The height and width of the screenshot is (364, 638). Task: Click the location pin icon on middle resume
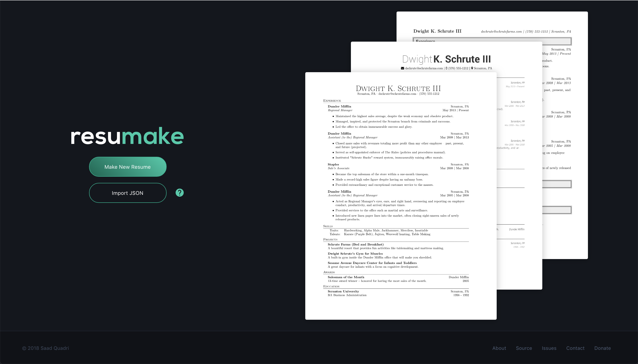coord(472,68)
